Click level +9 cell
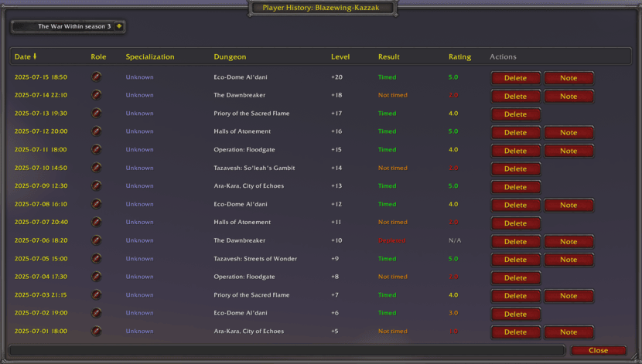642x364 pixels. pos(335,258)
